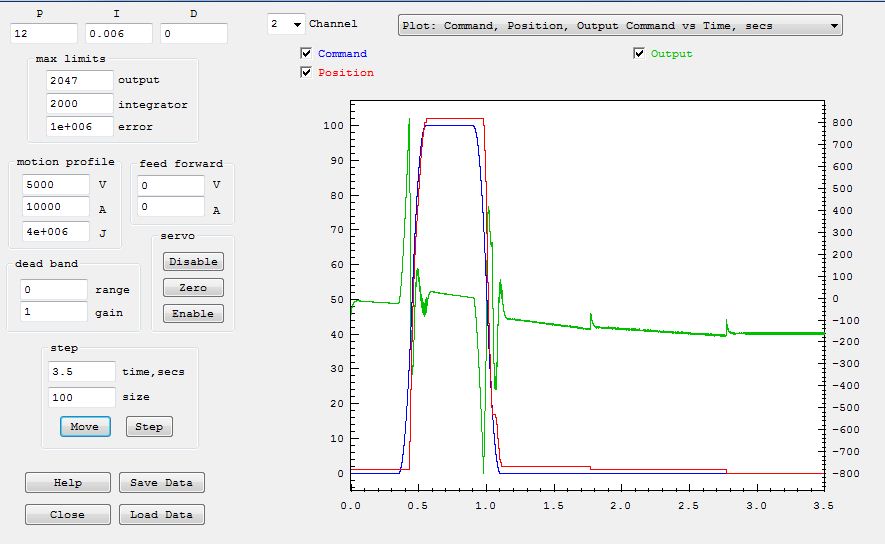The image size is (885, 544).
Task: Click the Move button
Action: point(85,426)
